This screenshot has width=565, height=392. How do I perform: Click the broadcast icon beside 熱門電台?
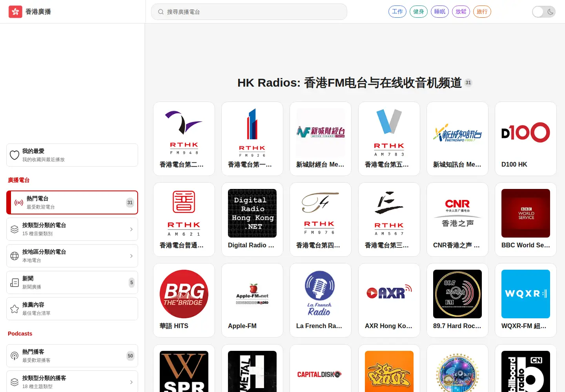(19, 203)
